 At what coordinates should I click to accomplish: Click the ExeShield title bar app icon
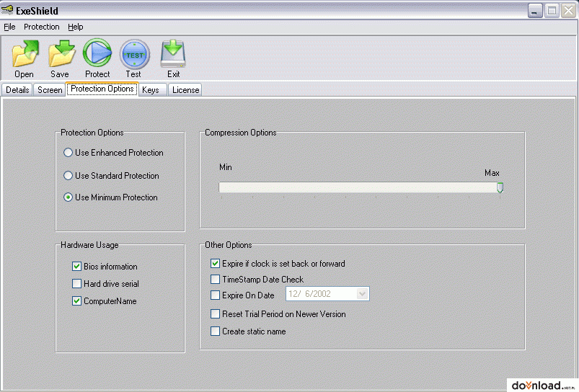pyautogui.click(x=7, y=10)
